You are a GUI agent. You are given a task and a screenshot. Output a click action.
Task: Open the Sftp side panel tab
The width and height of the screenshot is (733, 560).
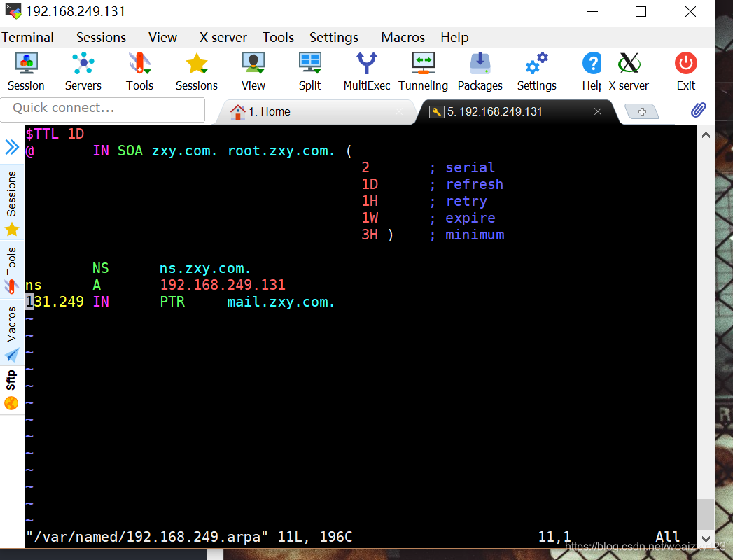(12, 390)
